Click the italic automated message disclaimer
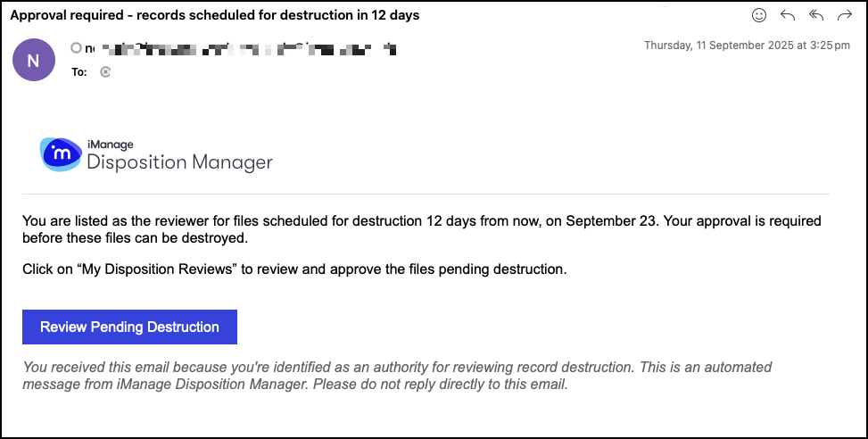Screen dimensions: 868x439 click(397, 376)
